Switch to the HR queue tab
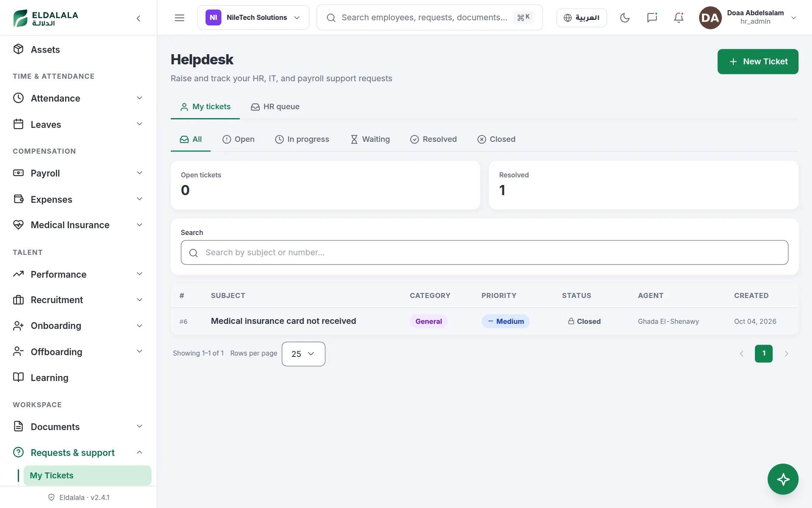812x508 pixels. 275,107
